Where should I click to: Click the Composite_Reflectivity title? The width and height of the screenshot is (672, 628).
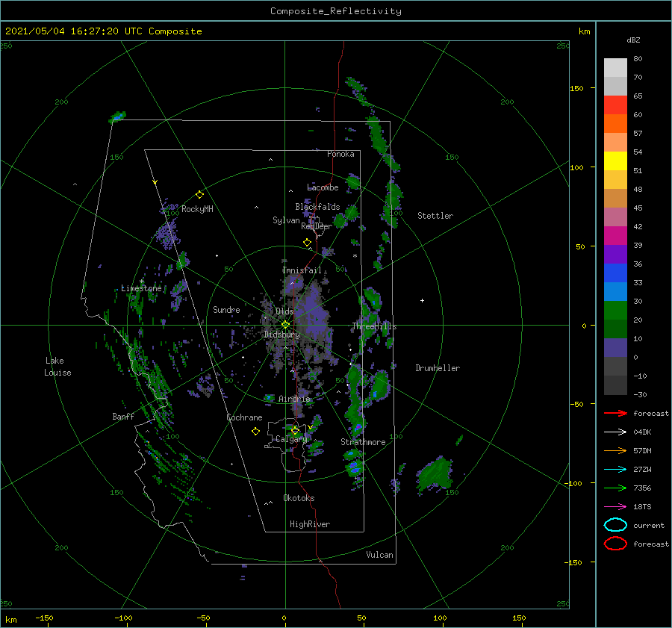[336, 11]
